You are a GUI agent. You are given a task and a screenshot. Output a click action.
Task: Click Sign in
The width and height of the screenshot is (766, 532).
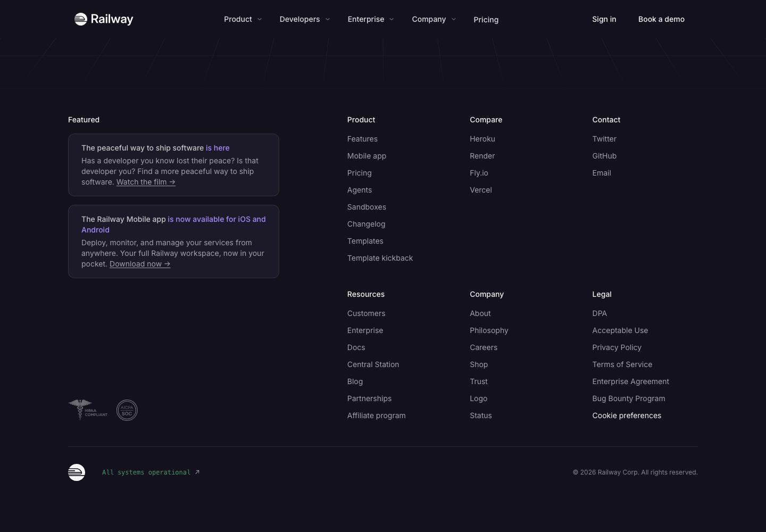(x=604, y=19)
